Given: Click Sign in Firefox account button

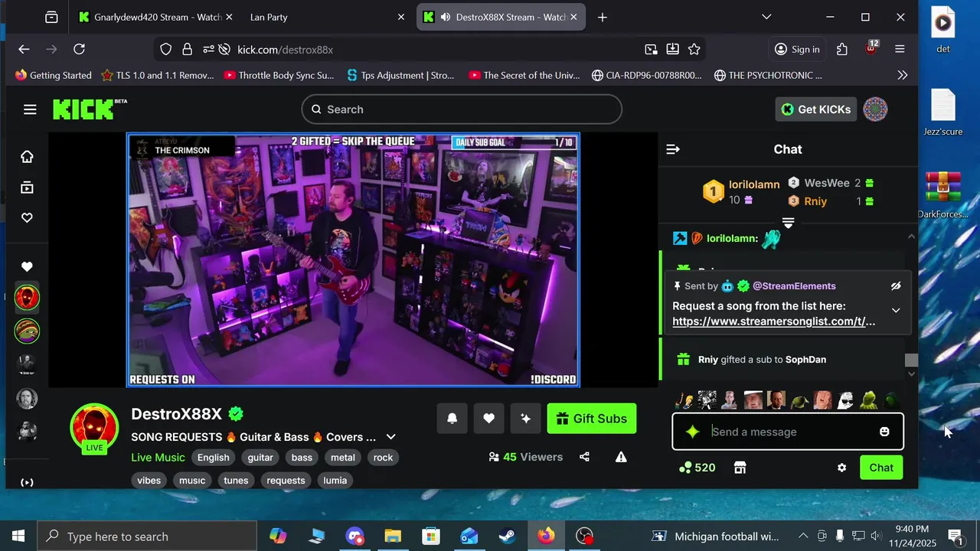Looking at the screenshot, I should (x=797, y=49).
